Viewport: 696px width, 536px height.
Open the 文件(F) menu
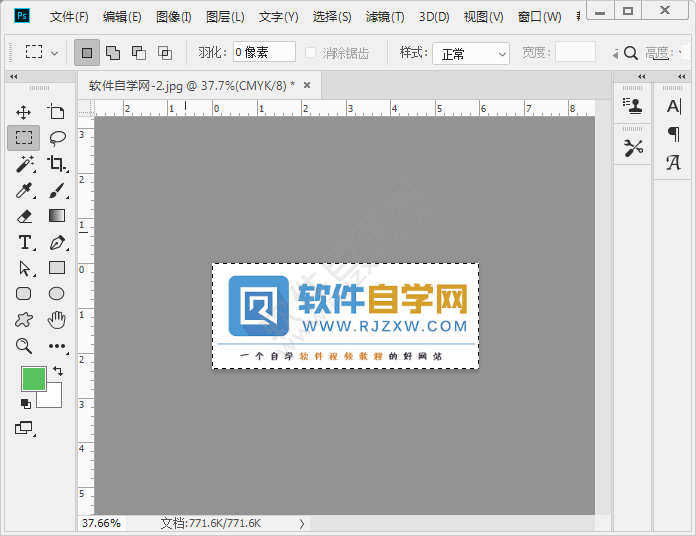69,17
